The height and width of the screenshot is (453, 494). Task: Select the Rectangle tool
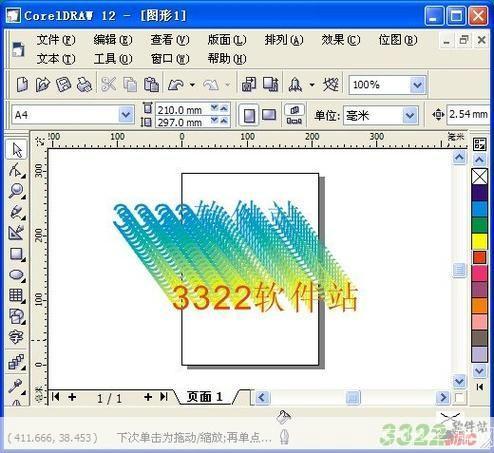(16, 254)
